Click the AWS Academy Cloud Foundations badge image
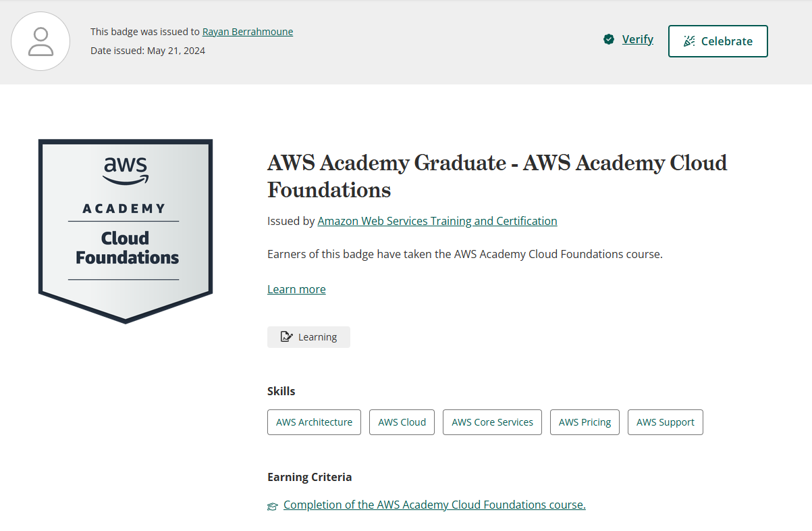Image resolution: width=812 pixels, height=531 pixels. [x=126, y=231]
